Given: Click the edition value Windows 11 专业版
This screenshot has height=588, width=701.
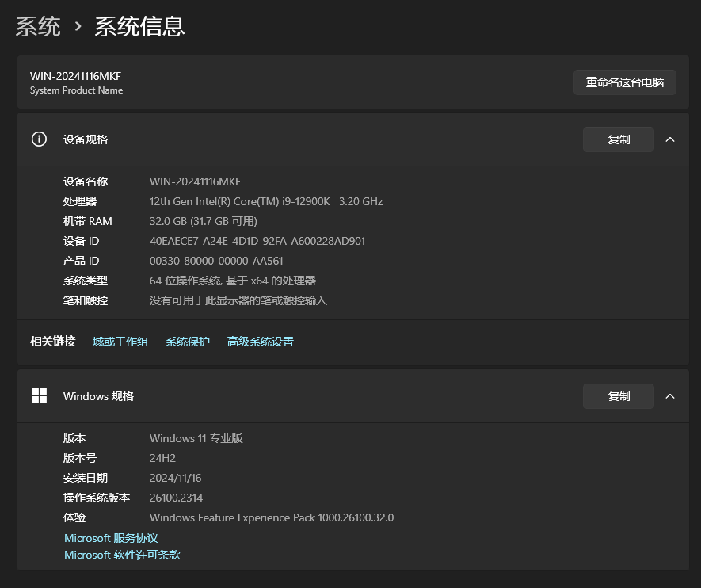Looking at the screenshot, I should click(x=196, y=438).
